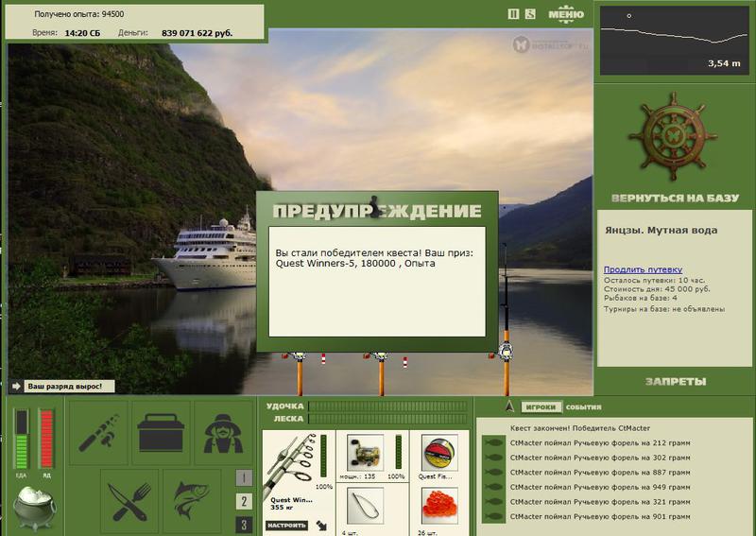Image resolution: width=756 pixels, height=536 pixels.
Task: Click 'Квест закончен! Победитель CtMacter' event
Action: 580,428
